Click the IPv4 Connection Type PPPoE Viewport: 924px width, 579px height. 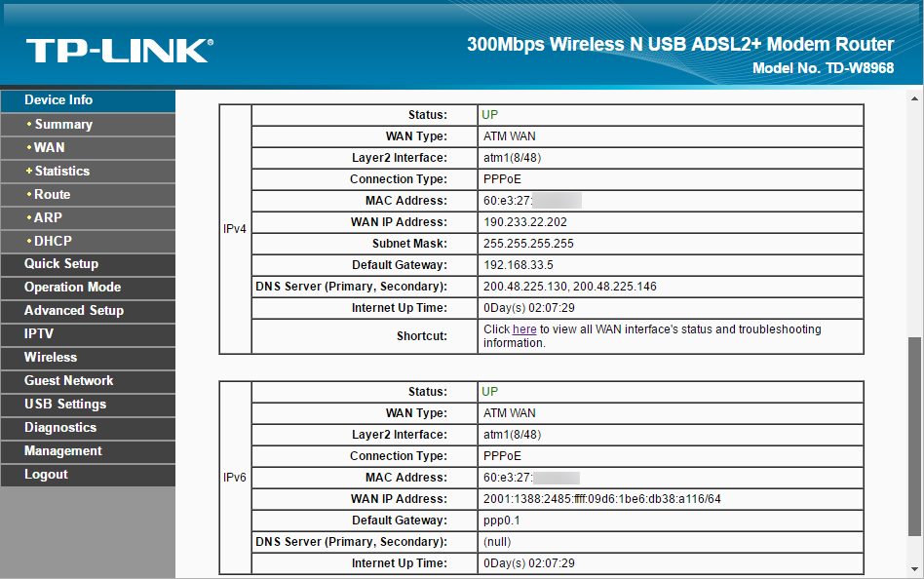502,179
